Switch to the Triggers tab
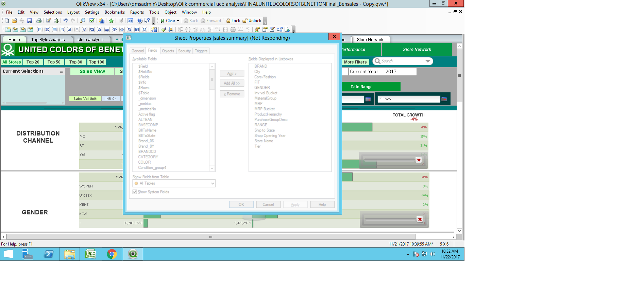Image resolution: width=644 pixels, height=290 pixels. (x=201, y=51)
